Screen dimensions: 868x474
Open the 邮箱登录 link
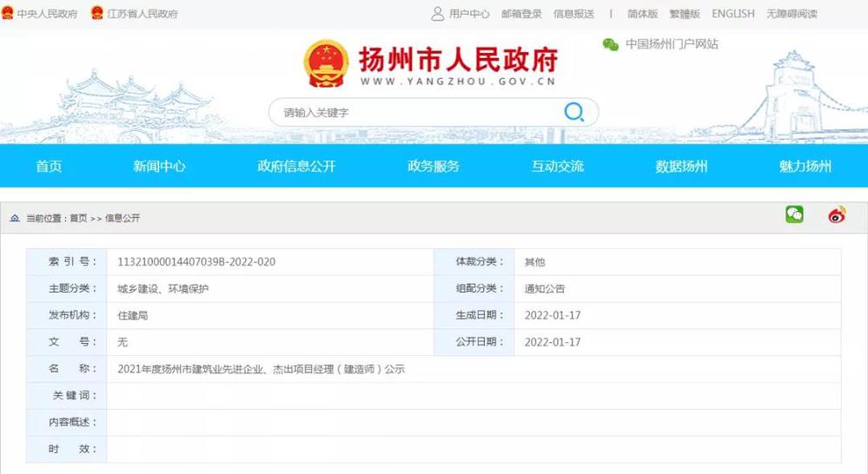[x=521, y=14]
